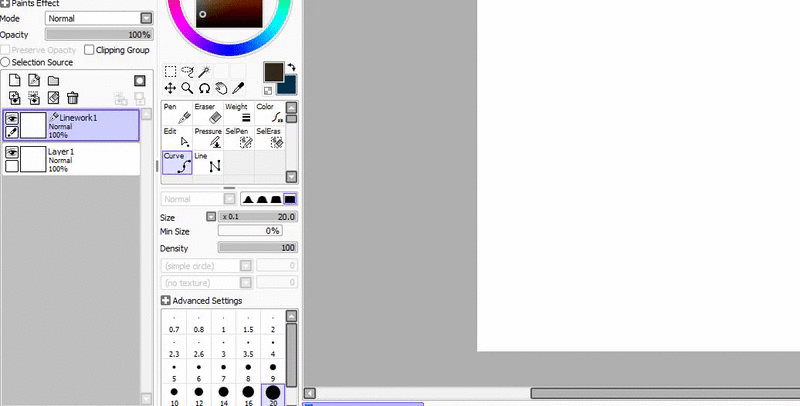Pick brush size preset 7
The height and width of the screenshot is (406, 800).
tap(223, 373)
